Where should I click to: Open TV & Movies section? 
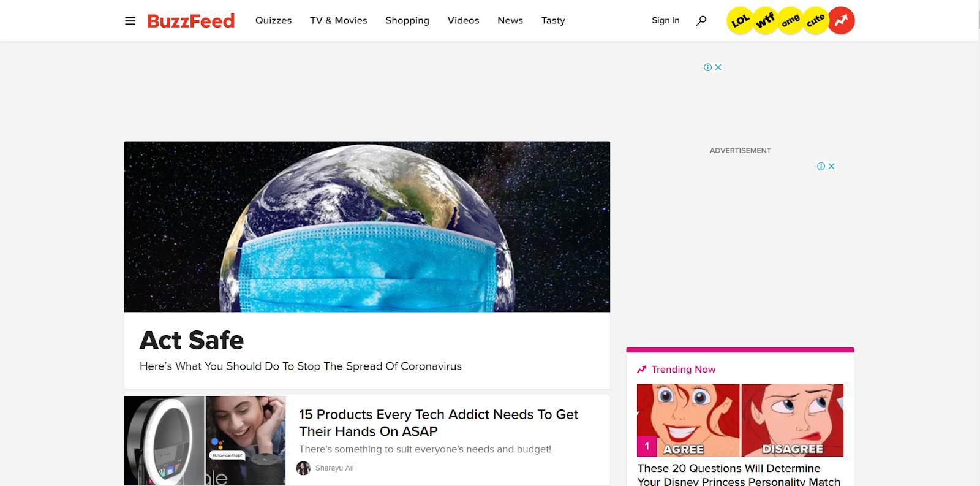pyautogui.click(x=339, y=20)
